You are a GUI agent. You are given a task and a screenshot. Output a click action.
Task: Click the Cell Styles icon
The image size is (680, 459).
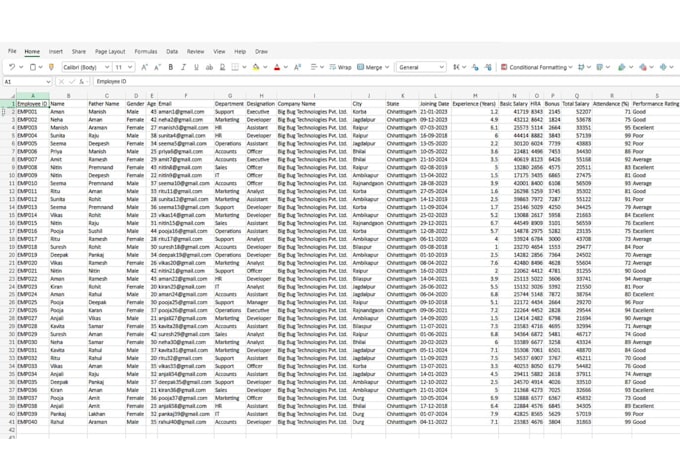click(600, 67)
